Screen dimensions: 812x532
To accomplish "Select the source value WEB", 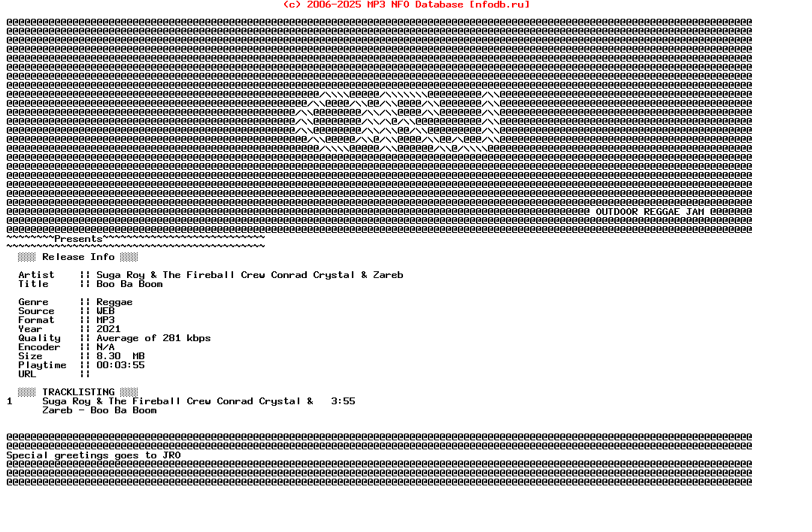I will (x=106, y=311).
